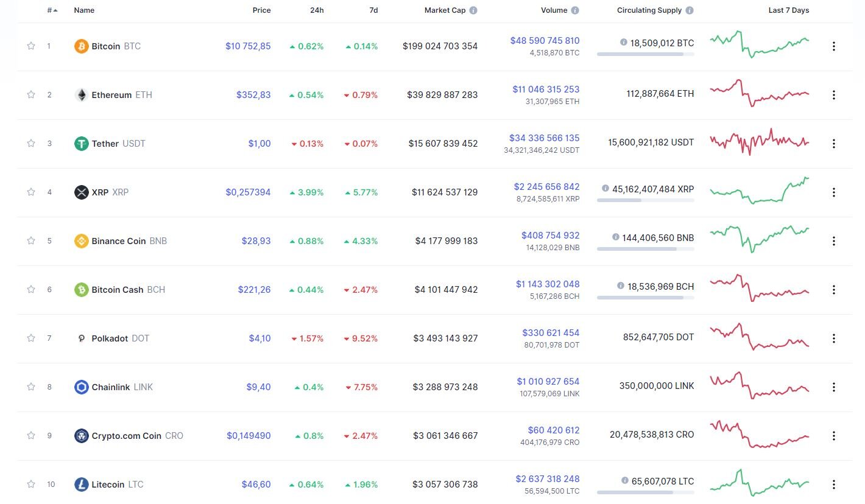
Task: Open Tether's 7-day sparkline chart
Action: click(x=760, y=142)
